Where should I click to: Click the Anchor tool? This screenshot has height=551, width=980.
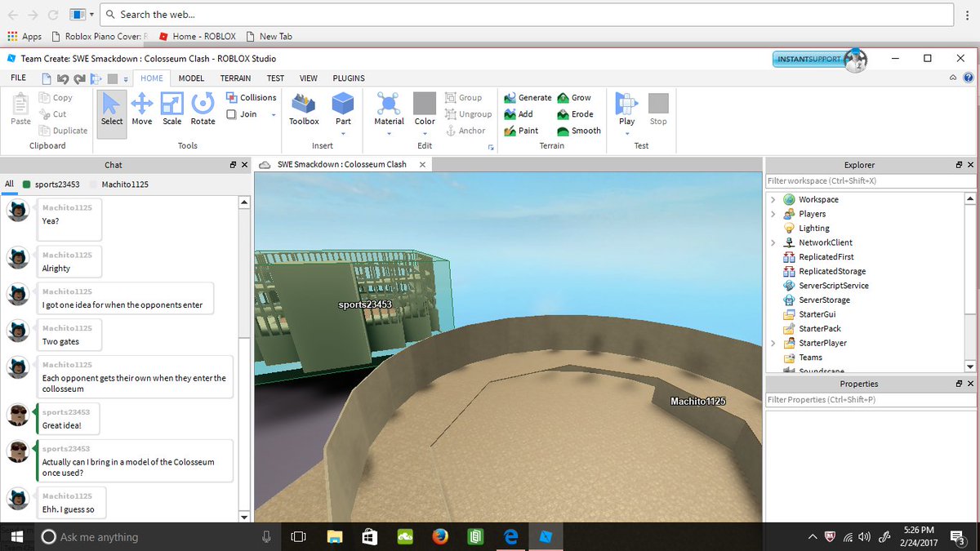465,131
